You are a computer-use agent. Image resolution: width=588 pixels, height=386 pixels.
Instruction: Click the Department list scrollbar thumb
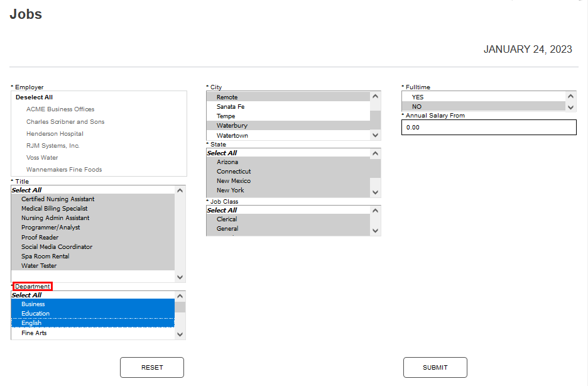[x=180, y=307]
